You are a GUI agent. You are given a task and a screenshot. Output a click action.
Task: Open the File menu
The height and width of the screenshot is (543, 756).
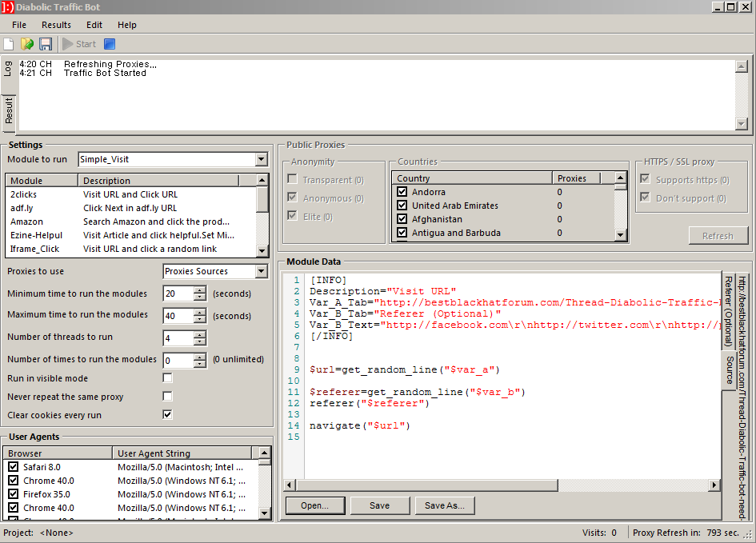pyautogui.click(x=19, y=25)
